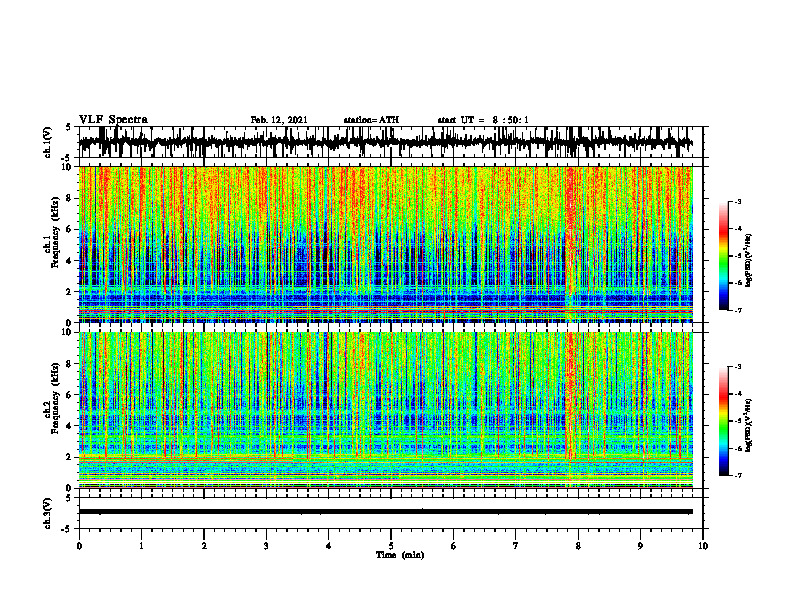This screenshot has width=792, height=612.
Task: Click the "ch.1(V)" waveform axis label
Action: pos(48,142)
